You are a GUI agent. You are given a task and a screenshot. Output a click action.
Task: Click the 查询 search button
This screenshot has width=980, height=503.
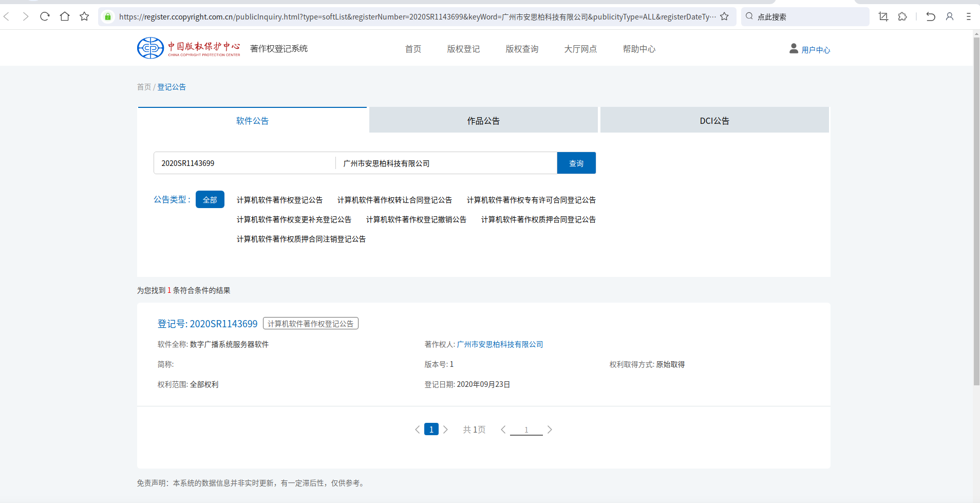pyautogui.click(x=576, y=163)
